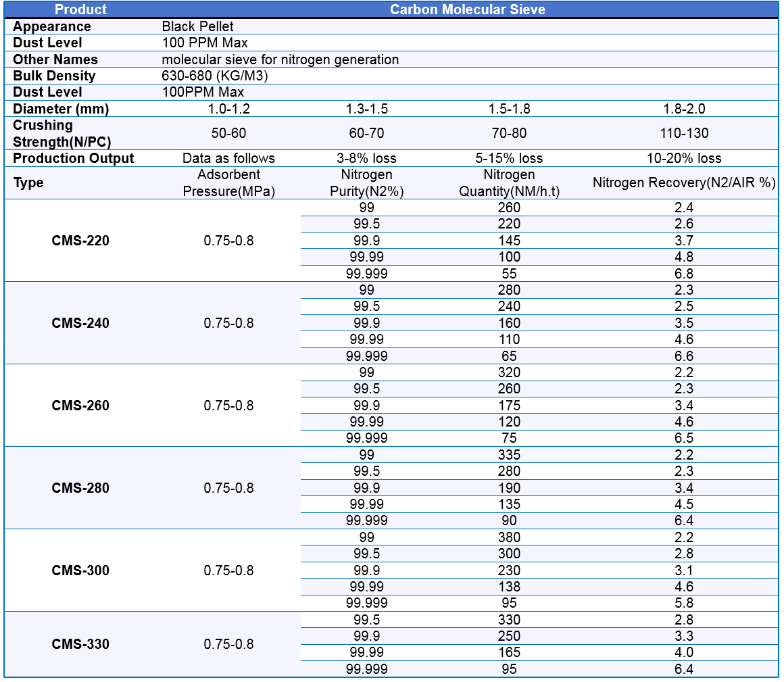Select molecular sieve for nitrogen generation text

tap(280, 59)
